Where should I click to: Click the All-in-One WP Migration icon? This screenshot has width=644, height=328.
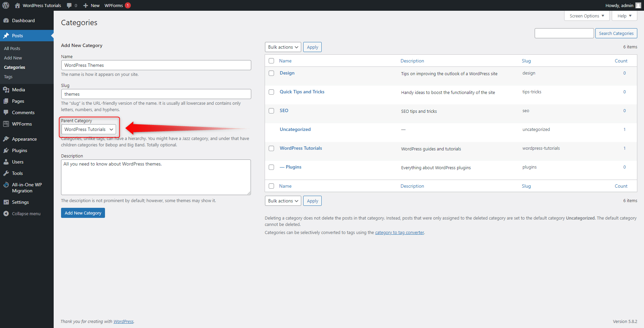[x=6, y=185]
